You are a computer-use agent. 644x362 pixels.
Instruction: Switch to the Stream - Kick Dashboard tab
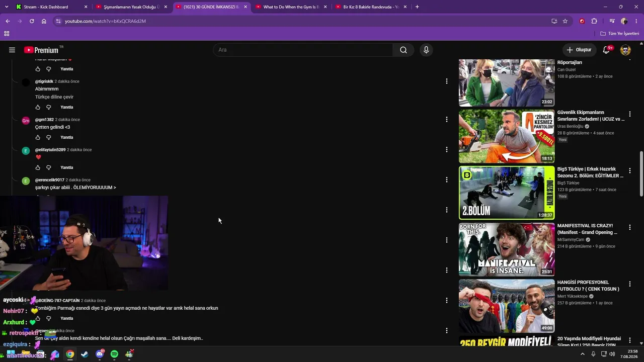pos(51,7)
